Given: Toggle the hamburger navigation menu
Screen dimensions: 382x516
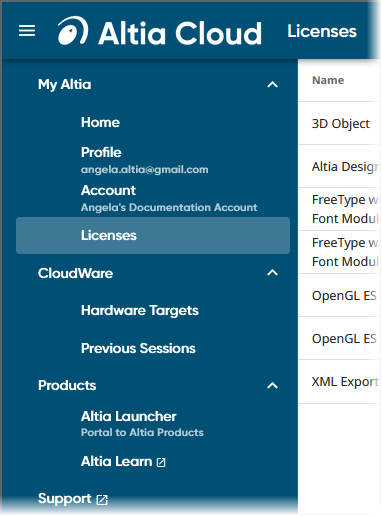Looking at the screenshot, I should coord(27,31).
